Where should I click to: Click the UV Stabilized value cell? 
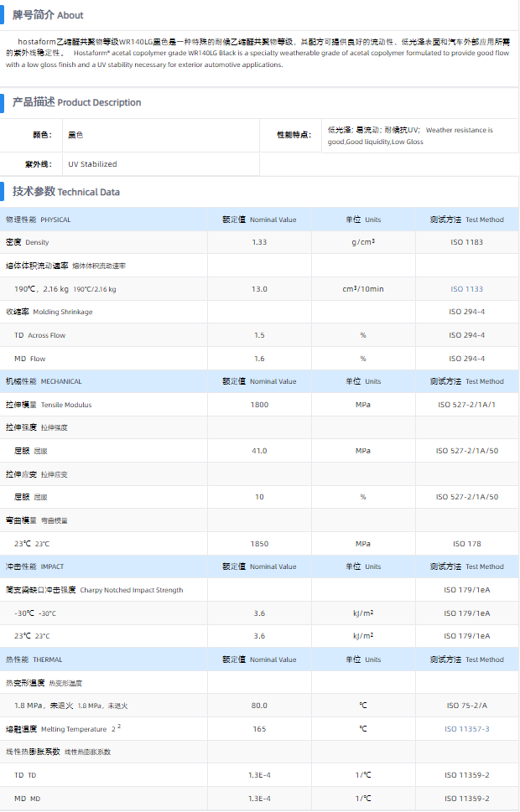[x=92, y=164]
